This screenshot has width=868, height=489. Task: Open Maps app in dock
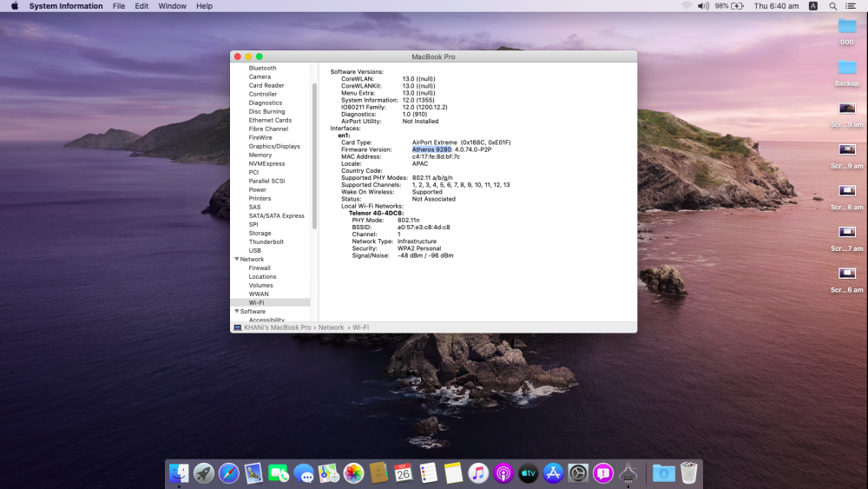pyautogui.click(x=328, y=473)
